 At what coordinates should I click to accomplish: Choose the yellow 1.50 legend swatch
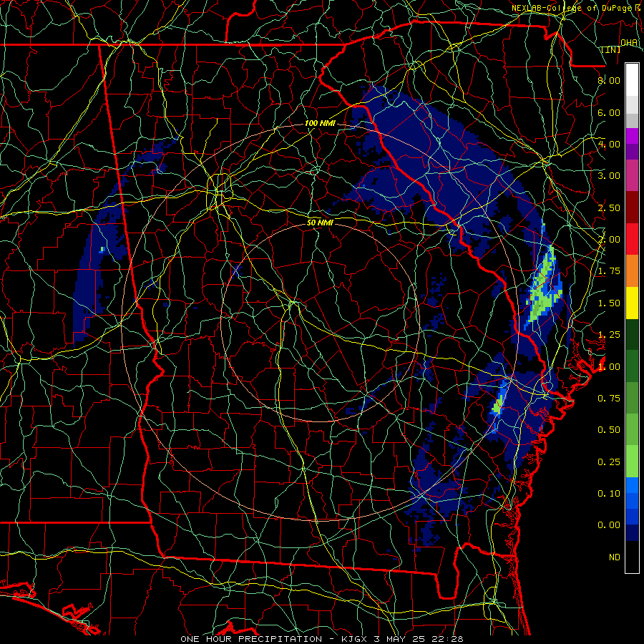632,303
